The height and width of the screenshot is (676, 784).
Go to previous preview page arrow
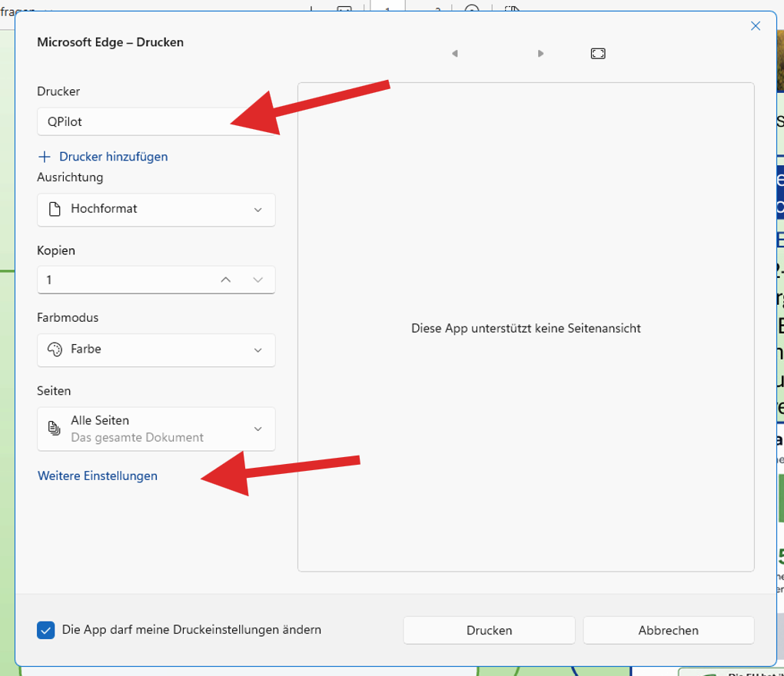coord(454,54)
